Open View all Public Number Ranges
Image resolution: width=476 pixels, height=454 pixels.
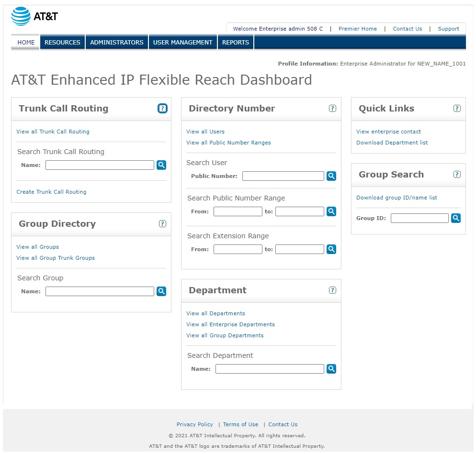coord(228,143)
